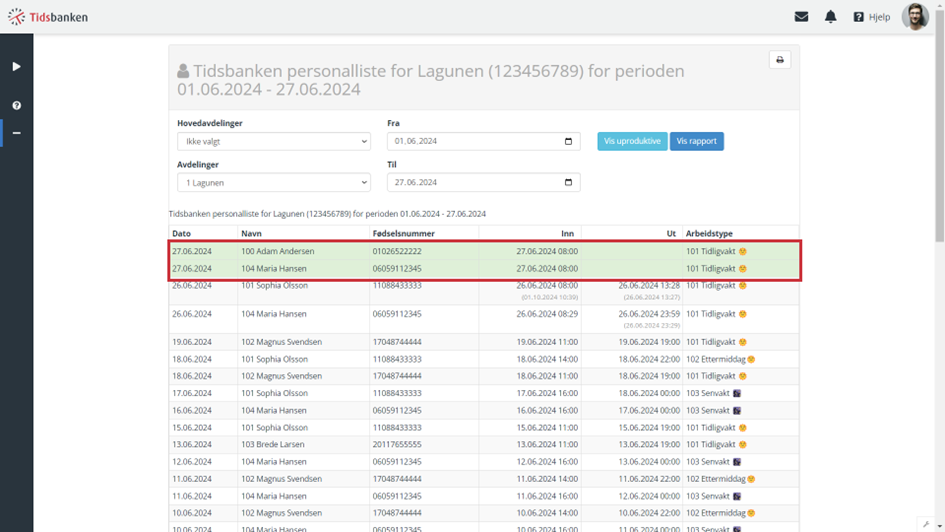The width and height of the screenshot is (945, 532).
Task: Click wrench icon at bottom right corner
Action: 926,524
